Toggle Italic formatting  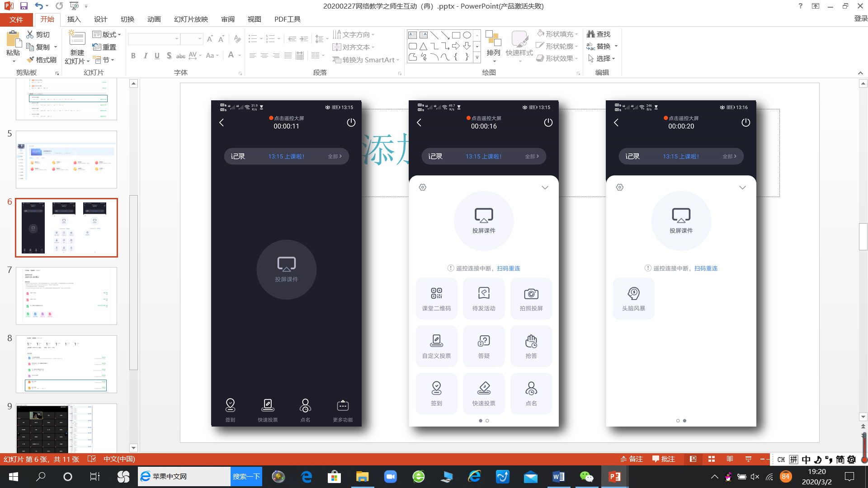pos(145,56)
